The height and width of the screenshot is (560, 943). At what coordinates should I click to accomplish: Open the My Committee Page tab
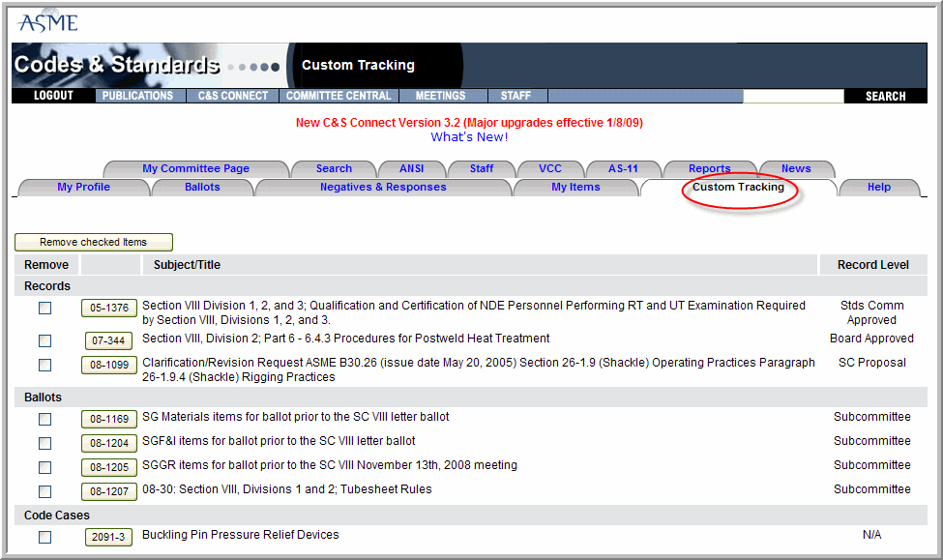tap(196, 168)
